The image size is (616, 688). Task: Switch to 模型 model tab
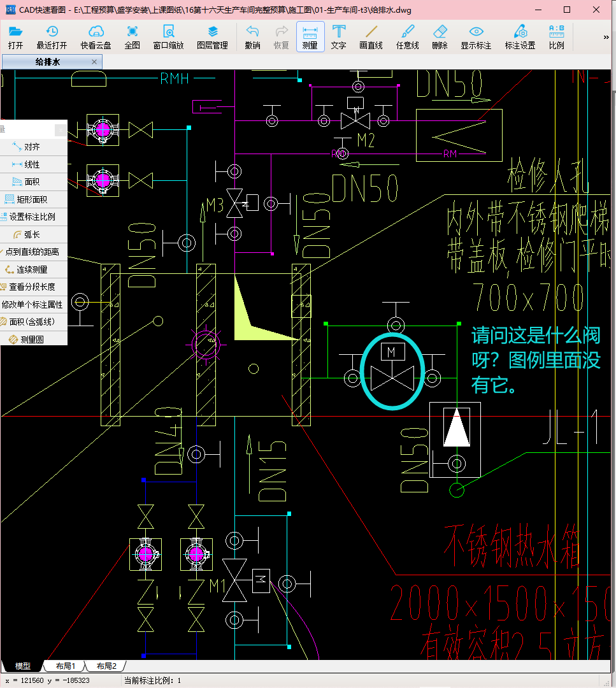[x=22, y=666]
